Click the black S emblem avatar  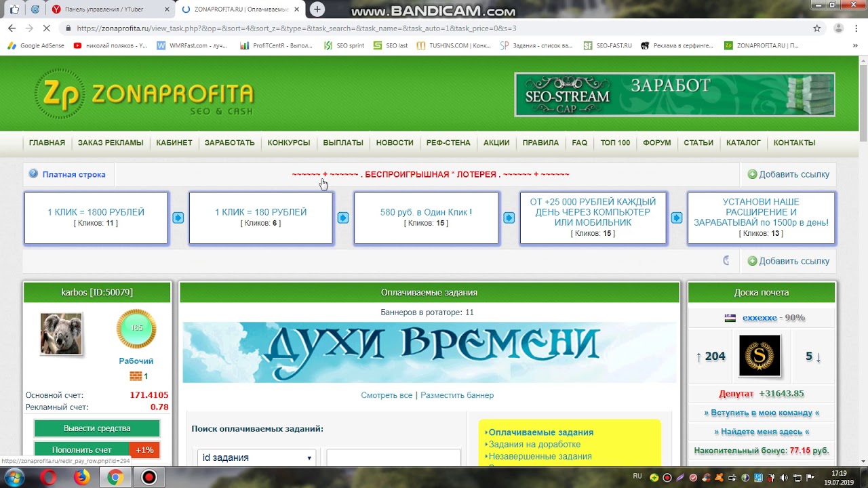point(759,356)
